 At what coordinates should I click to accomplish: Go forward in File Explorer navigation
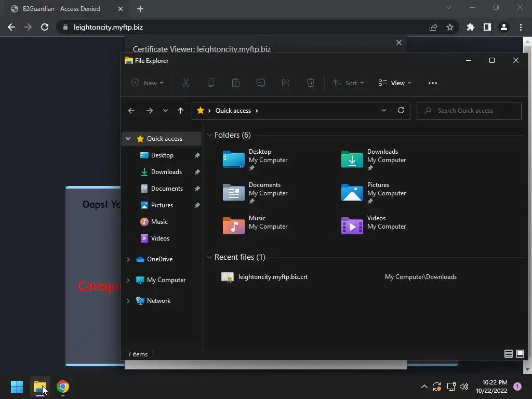point(149,111)
